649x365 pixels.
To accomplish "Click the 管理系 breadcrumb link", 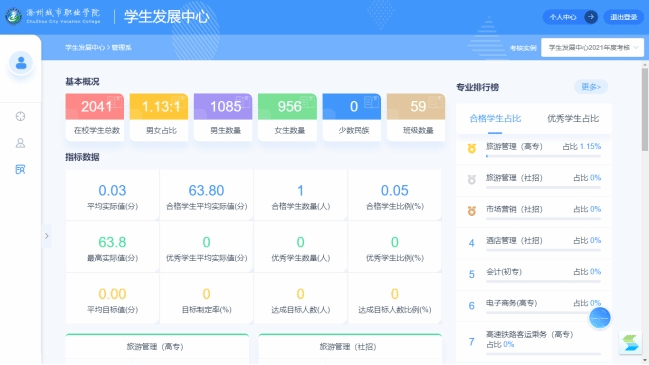I will pos(122,48).
